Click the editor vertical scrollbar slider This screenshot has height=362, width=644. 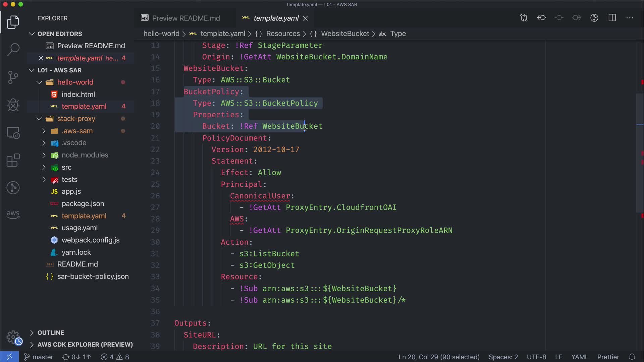click(x=640, y=153)
